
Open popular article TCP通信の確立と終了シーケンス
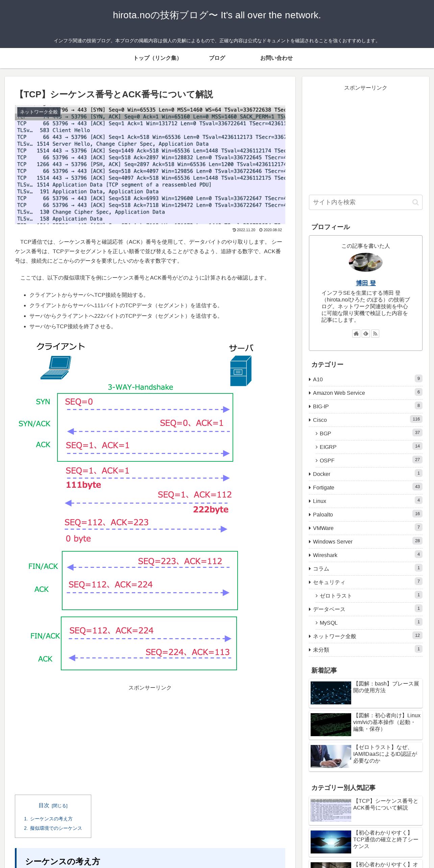pos(386,839)
